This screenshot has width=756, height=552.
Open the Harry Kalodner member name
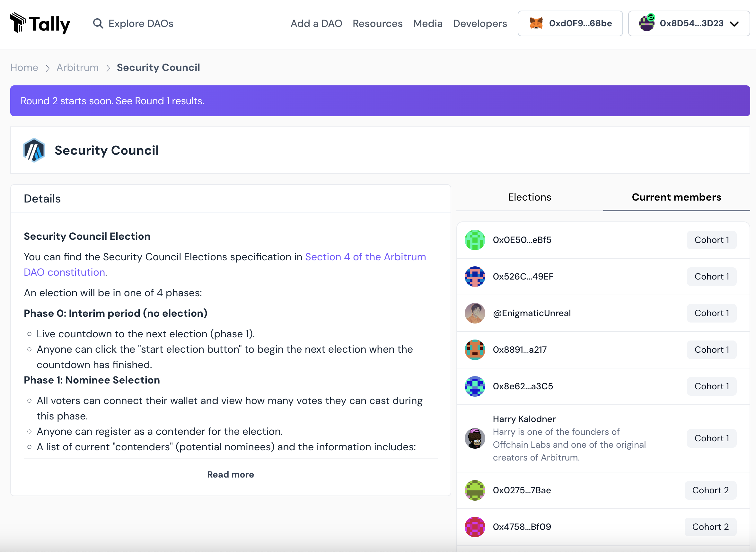[x=524, y=419]
